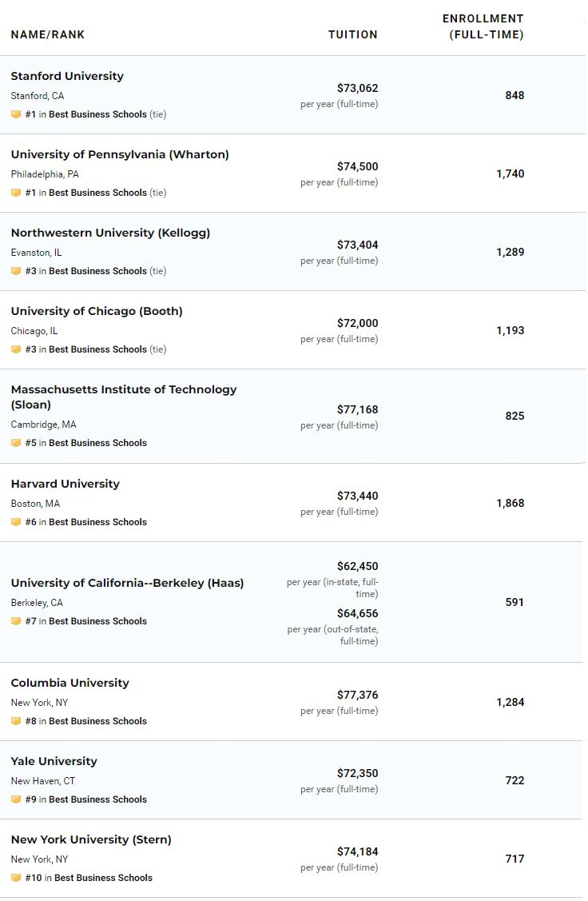Viewport: 588px width, 901px height.
Task: Open Massachusetts Institute of Technology (Sloan) link
Action: (124, 397)
